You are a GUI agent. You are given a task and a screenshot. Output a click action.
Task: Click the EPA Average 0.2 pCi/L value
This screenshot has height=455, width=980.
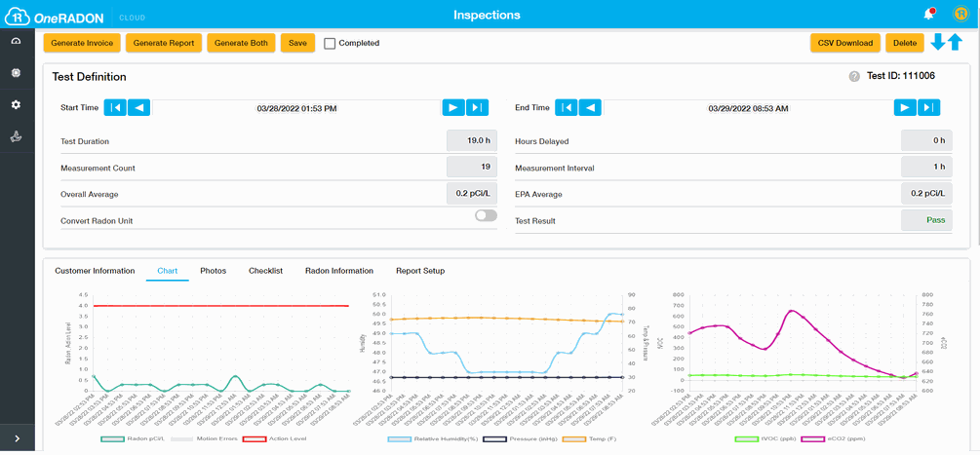(x=926, y=194)
